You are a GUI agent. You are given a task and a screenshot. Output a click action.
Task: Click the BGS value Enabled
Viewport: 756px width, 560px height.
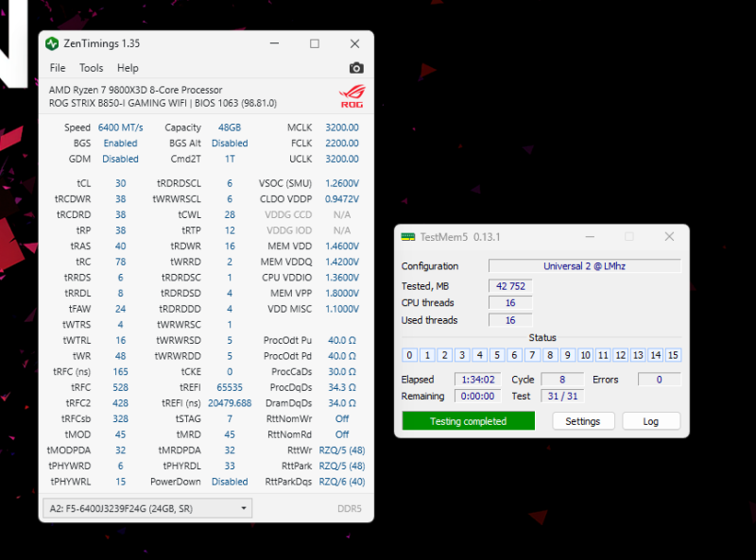(121, 144)
